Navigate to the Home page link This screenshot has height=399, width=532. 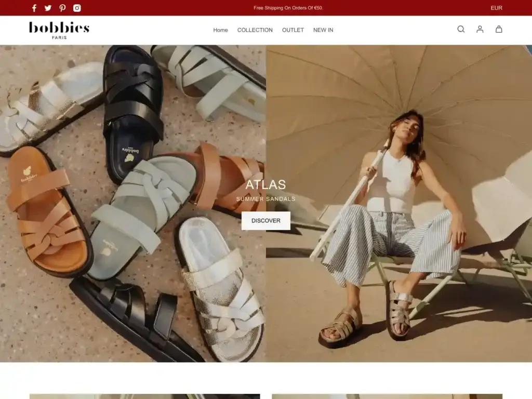click(x=220, y=30)
